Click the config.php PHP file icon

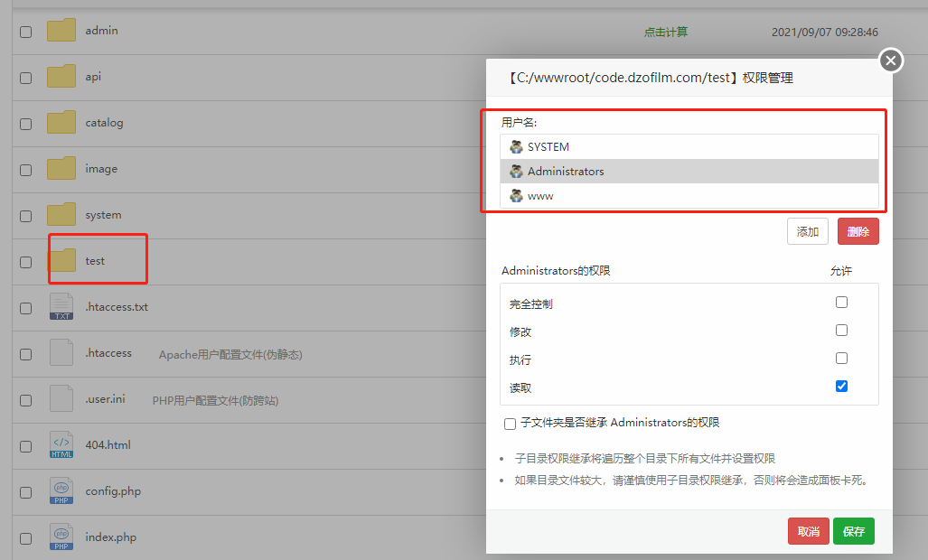click(x=61, y=491)
